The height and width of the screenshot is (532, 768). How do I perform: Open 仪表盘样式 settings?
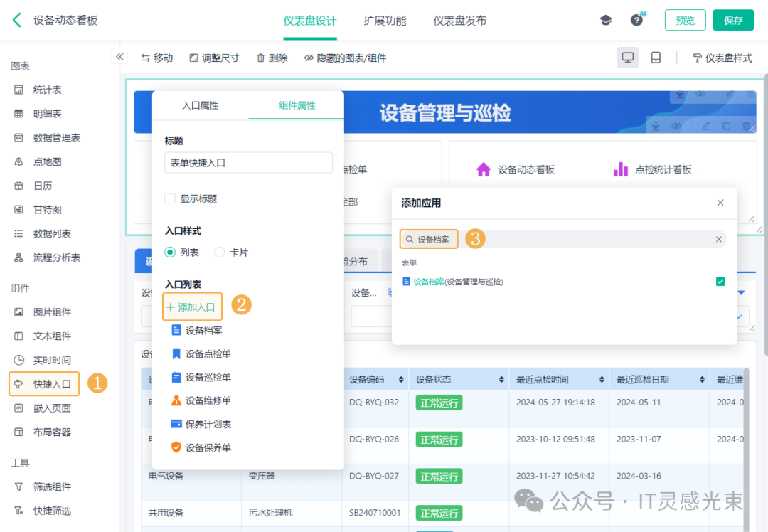click(722, 58)
